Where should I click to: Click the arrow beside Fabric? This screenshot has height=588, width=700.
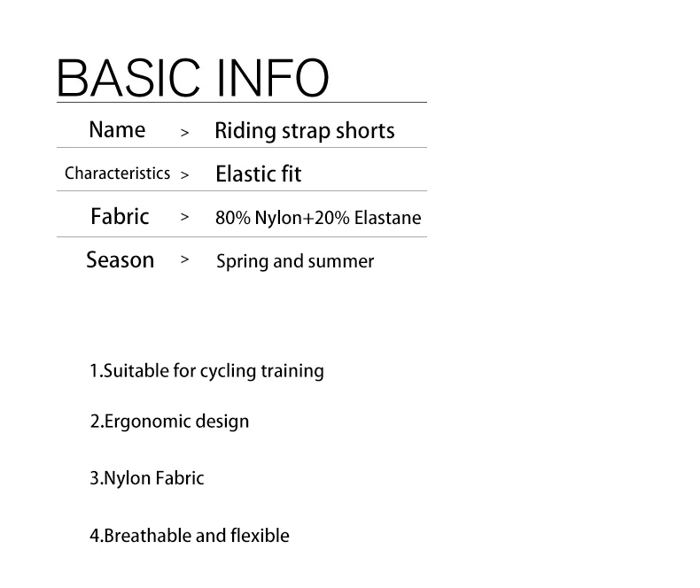click(184, 217)
